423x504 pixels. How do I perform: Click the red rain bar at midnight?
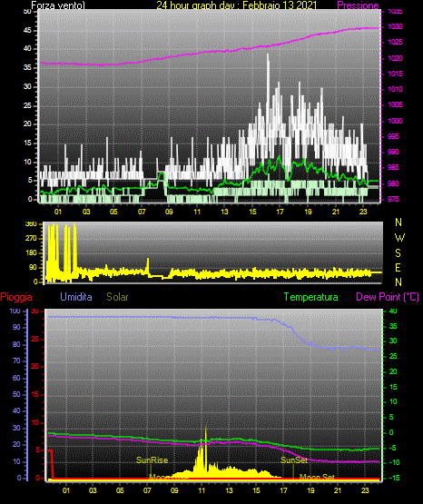[51, 464]
